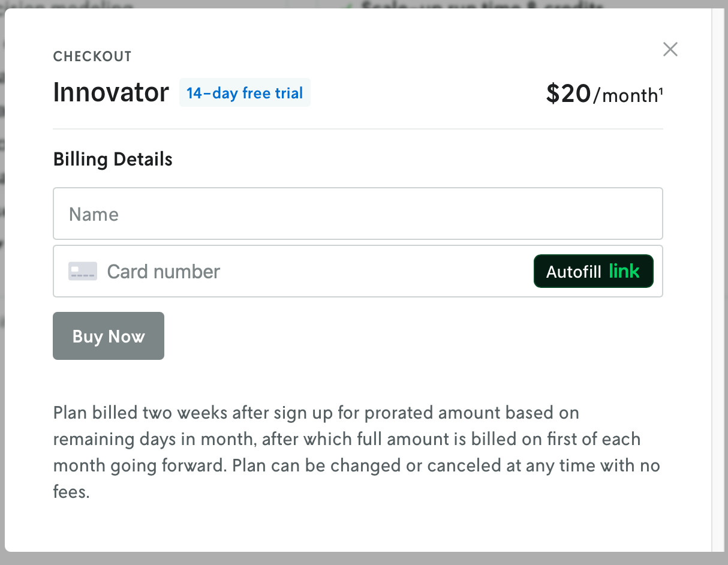Viewport: 728px width, 565px height.
Task: Click the 'Innovator' plan title
Action: pos(111,92)
